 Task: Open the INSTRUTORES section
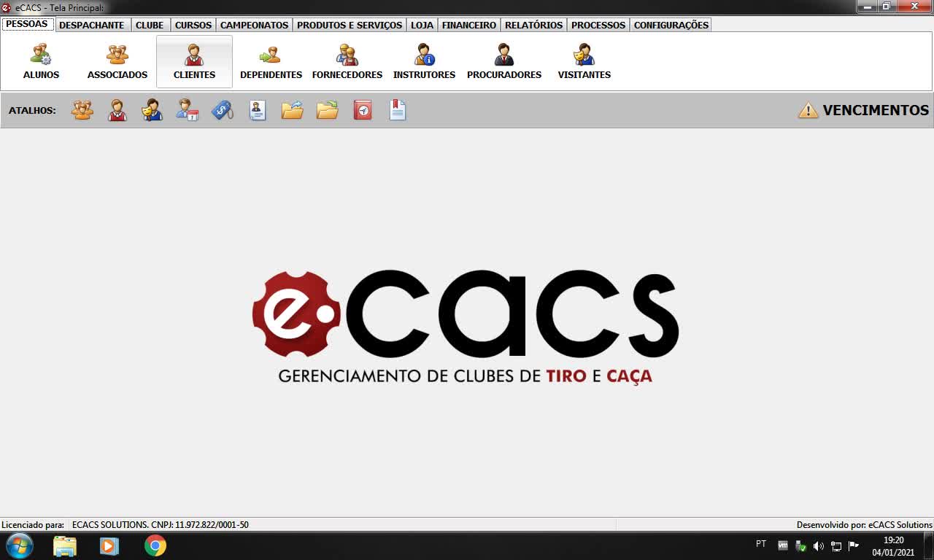[x=424, y=62]
